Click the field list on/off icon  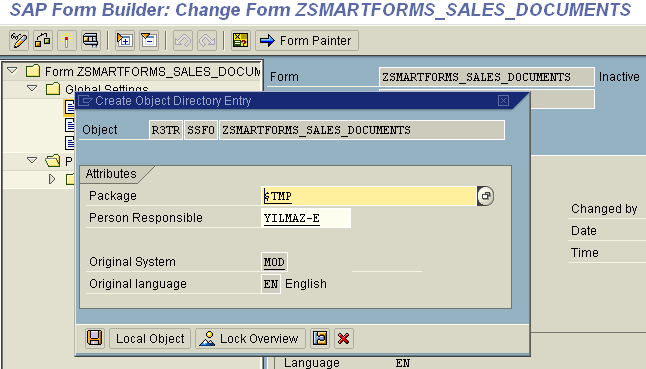[x=241, y=41]
